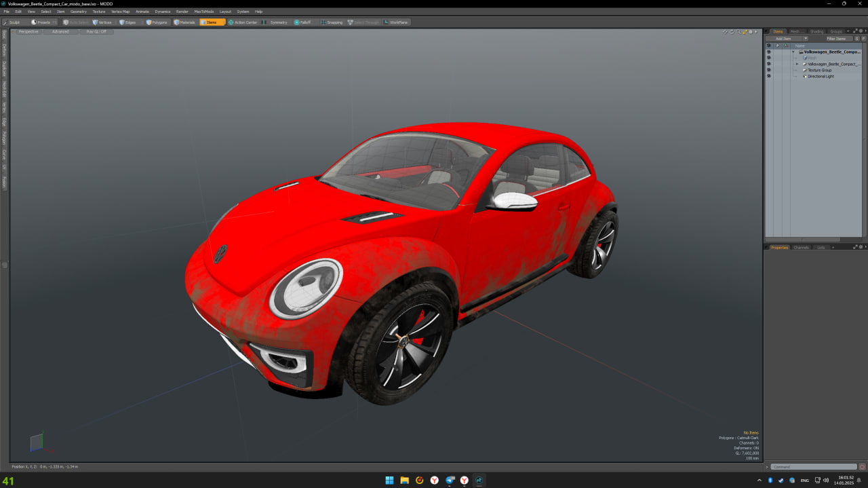The image size is (868, 488).
Task: Toggle visibility of Volkswagen_Beetle_Compact_ group
Action: tap(768, 64)
